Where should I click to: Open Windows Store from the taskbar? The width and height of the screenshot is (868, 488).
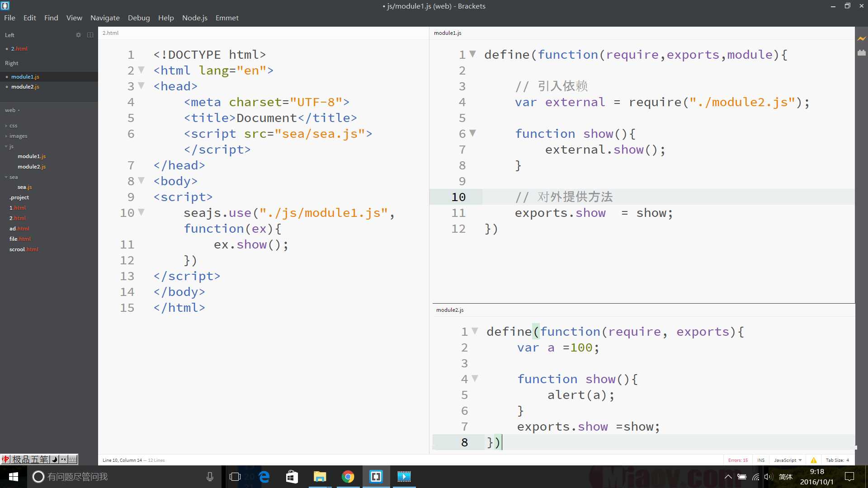click(292, 477)
